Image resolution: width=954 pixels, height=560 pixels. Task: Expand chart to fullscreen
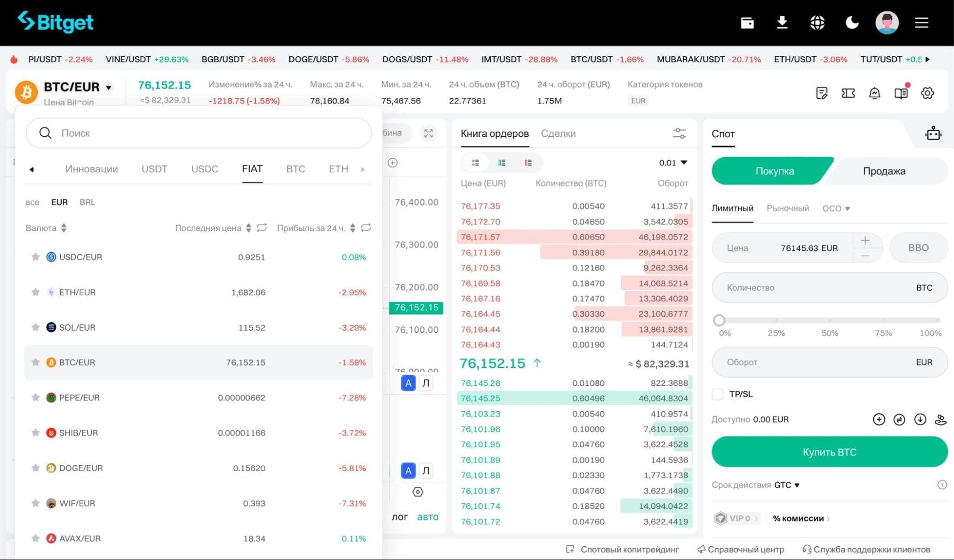pyautogui.click(x=429, y=133)
